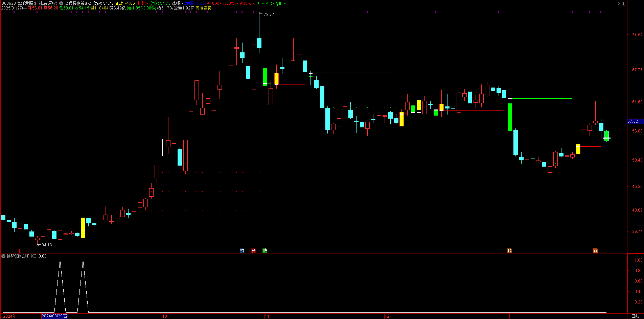
Task: Click the sub-indicator name 跌势阳包阴F
Action: 18,256
